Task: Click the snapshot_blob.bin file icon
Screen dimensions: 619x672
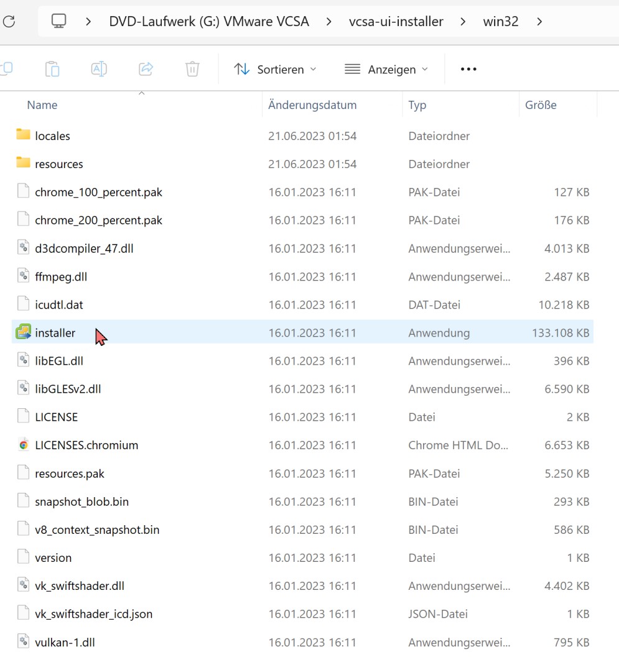Action: (24, 501)
